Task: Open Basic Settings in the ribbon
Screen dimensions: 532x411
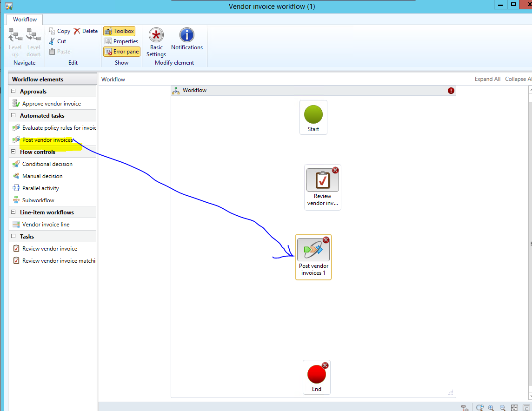Action: coord(156,42)
